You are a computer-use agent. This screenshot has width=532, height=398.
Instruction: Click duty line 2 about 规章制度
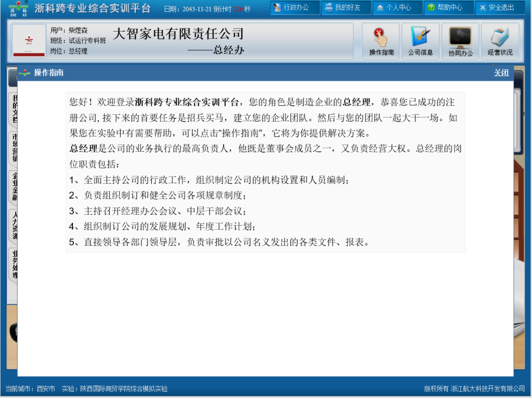tap(158, 196)
